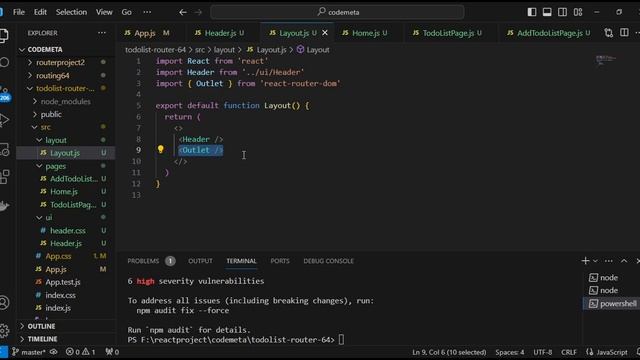Open header.css in the explorer tree

pyautogui.click(x=65, y=231)
